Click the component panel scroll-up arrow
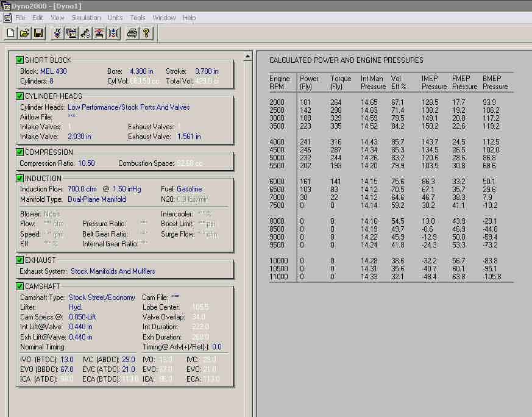532x417 pixels. [x=247, y=57]
